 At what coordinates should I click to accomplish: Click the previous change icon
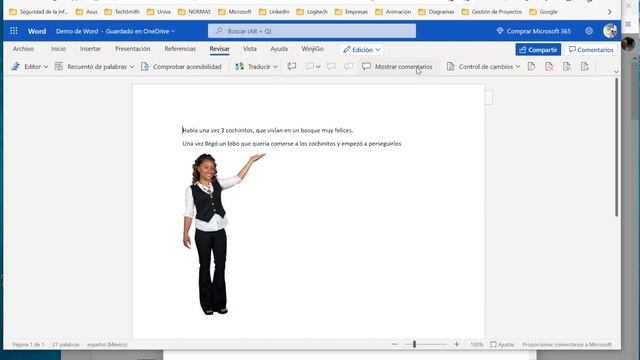pyautogui.click(x=567, y=66)
